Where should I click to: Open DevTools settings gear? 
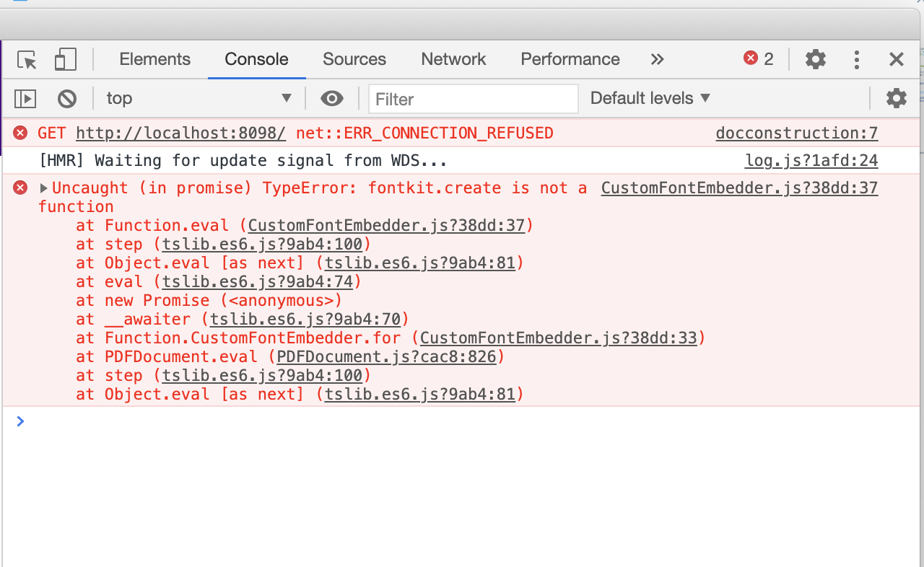pyautogui.click(x=815, y=59)
